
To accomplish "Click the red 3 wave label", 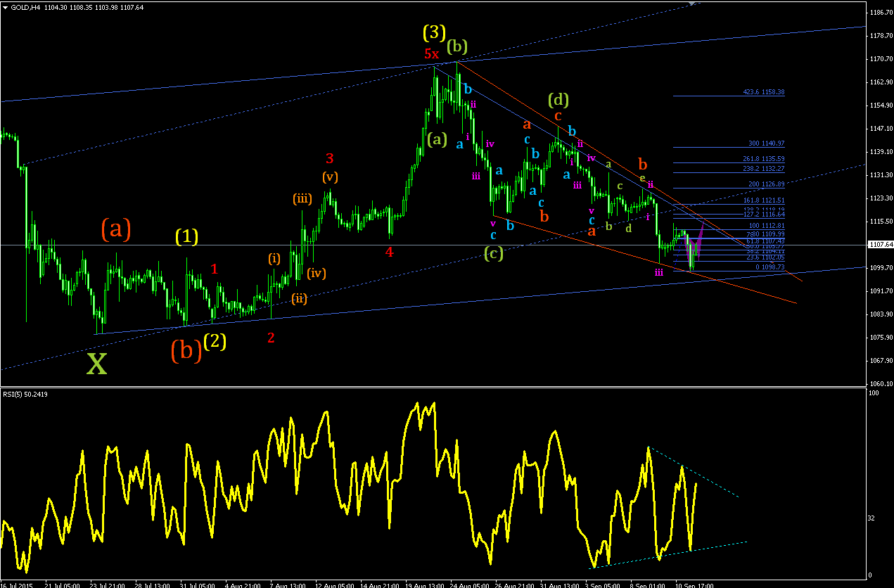I will (x=329, y=158).
